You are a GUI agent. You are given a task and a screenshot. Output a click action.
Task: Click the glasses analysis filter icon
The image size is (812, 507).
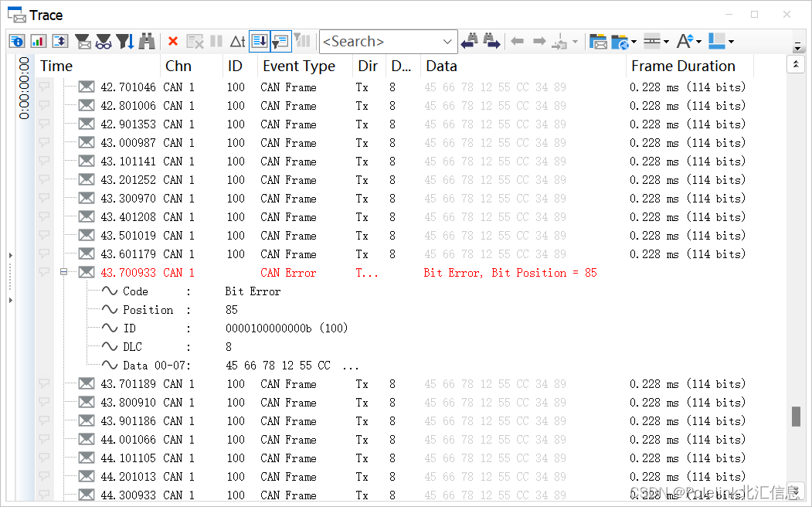(x=104, y=41)
